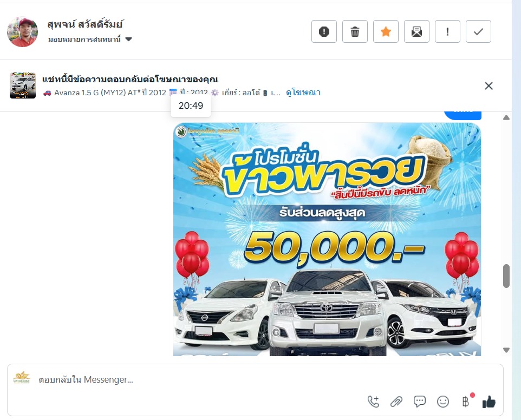Open assign this conversation menu label
521x420 pixels.
tap(84, 39)
